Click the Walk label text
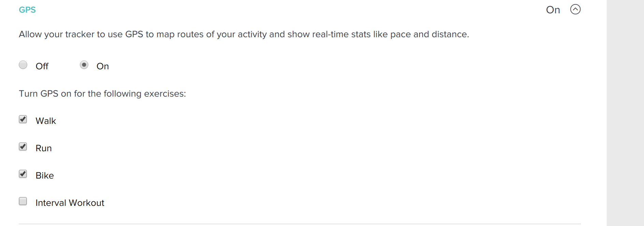Image resolution: width=644 pixels, height=226 pixels. pyautogui.click(x=46, y=121)
